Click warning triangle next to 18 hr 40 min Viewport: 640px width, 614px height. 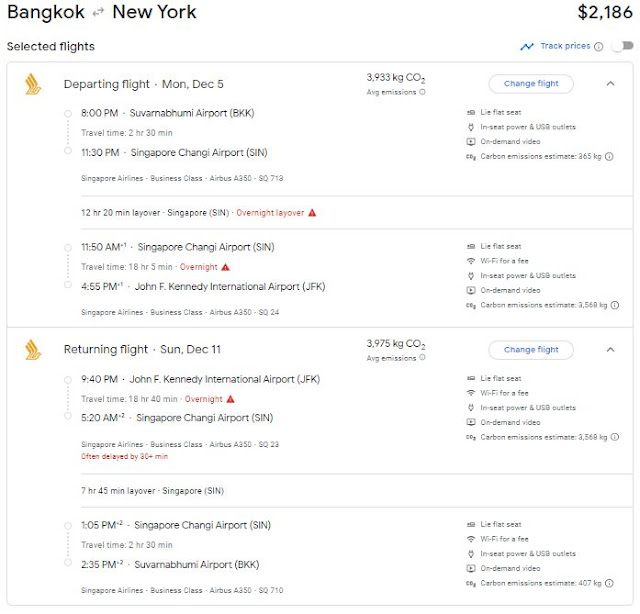(x=230, y=399)
